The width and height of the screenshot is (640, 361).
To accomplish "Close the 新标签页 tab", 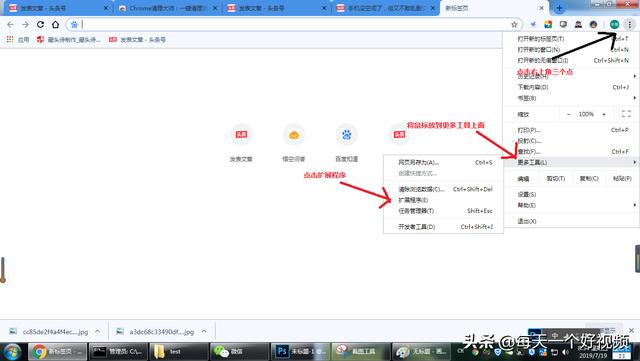I will pos(542,8).
